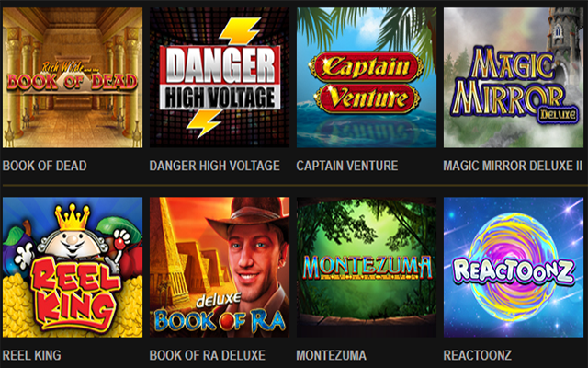Click the swirling orb in Reactoonz tile

pyautogui.click(x=513, y=268)
